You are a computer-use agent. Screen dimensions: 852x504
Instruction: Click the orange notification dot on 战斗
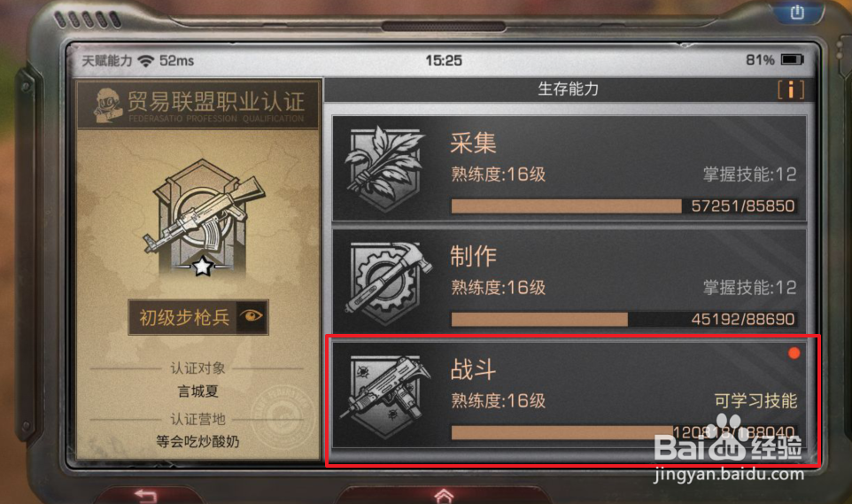pyautogui.click(x=794, y=353)
